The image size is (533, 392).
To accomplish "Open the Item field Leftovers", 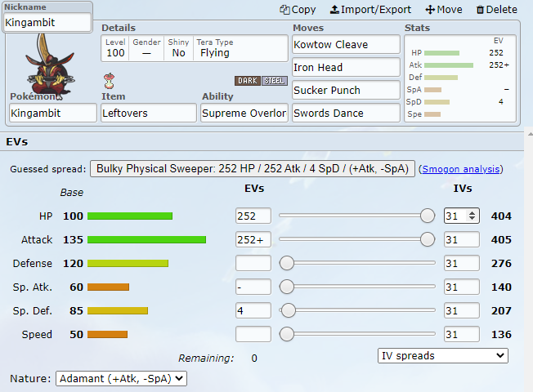I will coord(149,114).
